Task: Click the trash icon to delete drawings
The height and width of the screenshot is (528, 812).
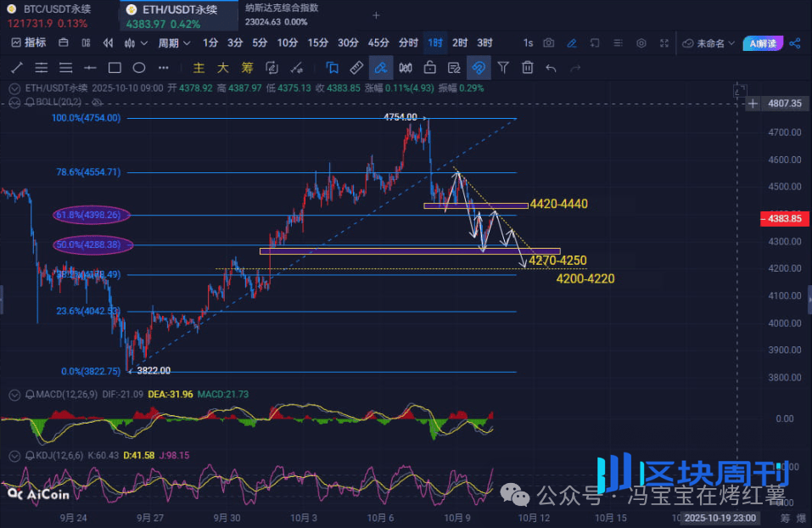Action: coord(528,68)
